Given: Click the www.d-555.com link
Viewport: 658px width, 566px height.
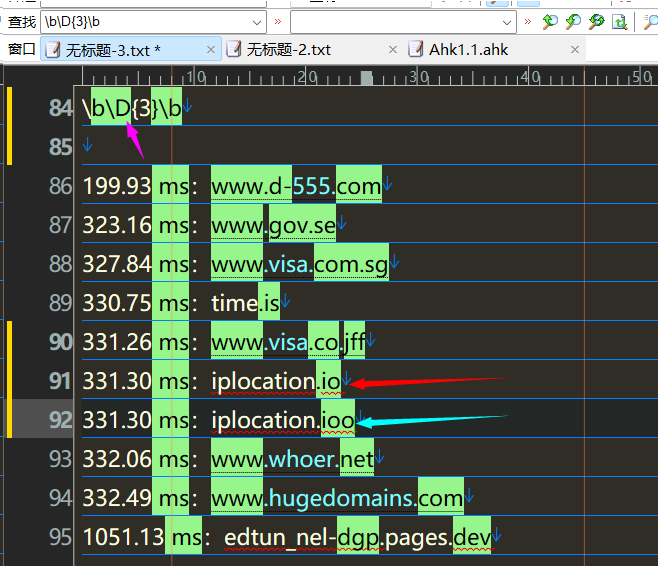Looking at the screenshot, I should tap(296, 186).
